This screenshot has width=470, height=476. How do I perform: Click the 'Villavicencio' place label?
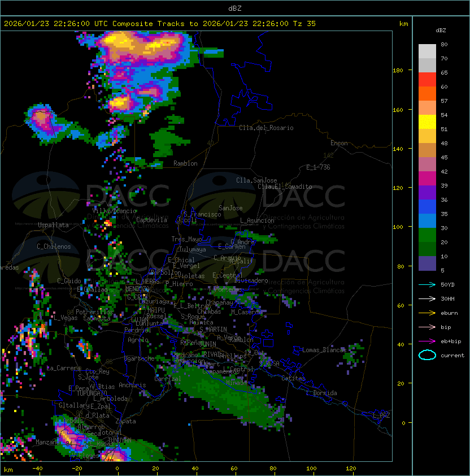(115, 211)
